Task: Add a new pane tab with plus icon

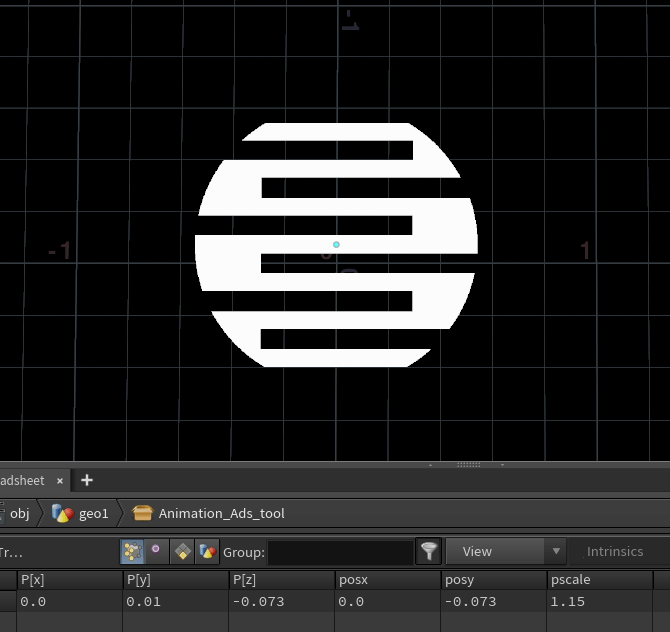Action: [87, 480]
